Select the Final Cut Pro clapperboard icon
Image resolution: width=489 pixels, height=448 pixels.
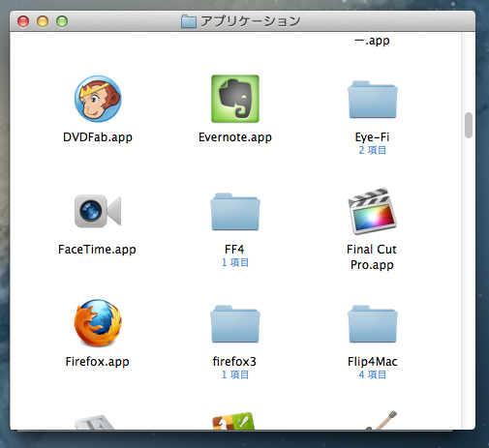(373, 211)
